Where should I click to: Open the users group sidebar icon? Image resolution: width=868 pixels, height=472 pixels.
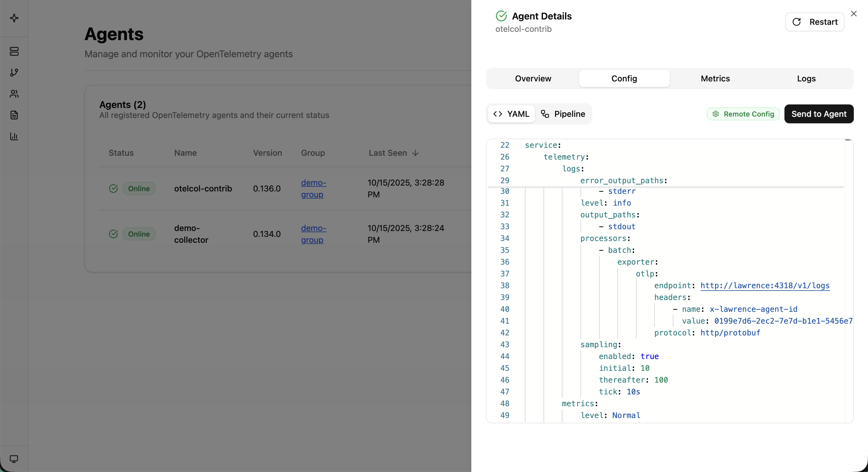pos(14,94)
